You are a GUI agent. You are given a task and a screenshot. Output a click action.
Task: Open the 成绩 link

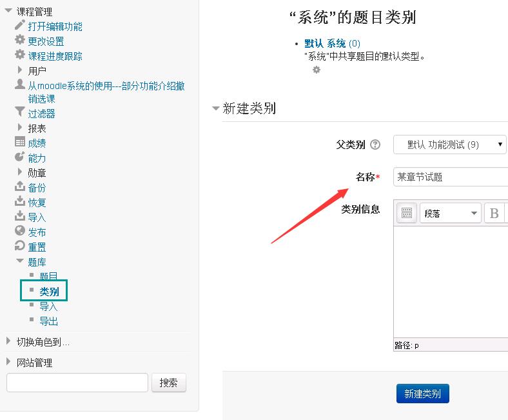tap(37, 143)
